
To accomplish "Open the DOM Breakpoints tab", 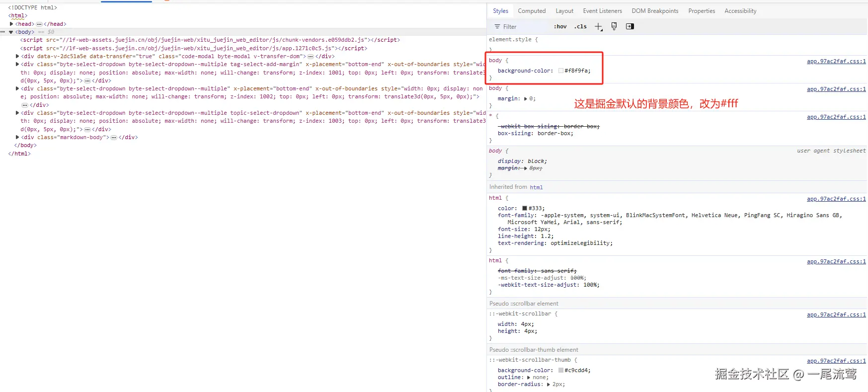I will [655, 11].
